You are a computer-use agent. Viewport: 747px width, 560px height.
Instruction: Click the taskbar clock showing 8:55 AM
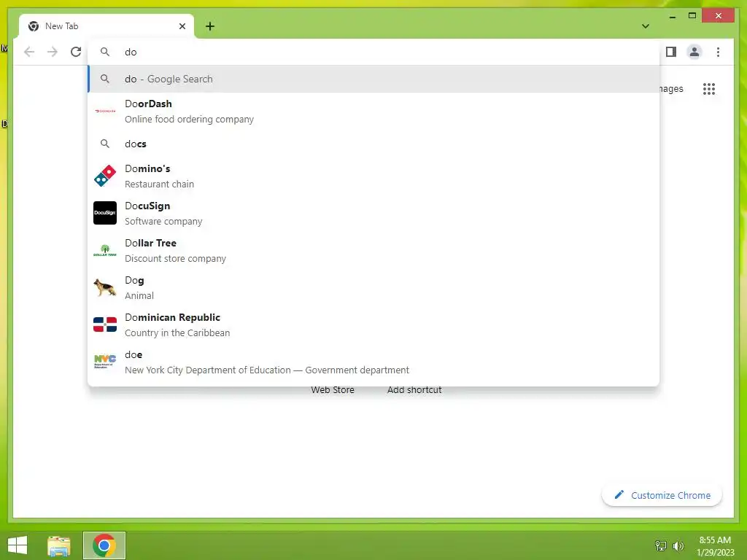coord(715,546)
